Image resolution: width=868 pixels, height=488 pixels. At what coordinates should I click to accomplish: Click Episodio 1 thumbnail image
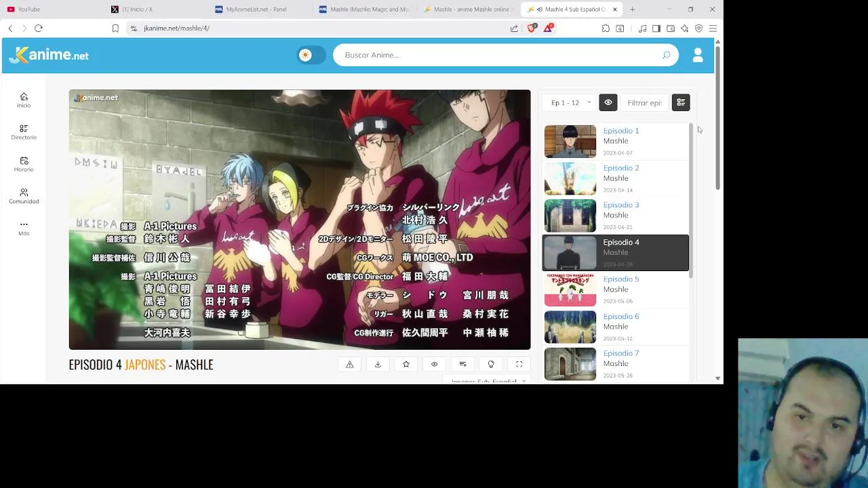pyautogui.click(x=570, y=141)
